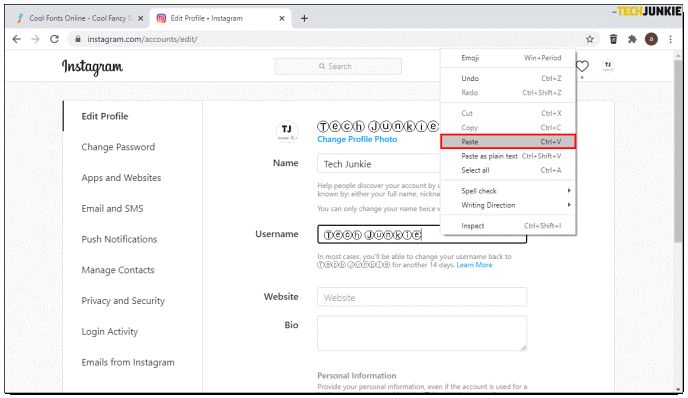Click the Website input field
688x398 pixels.
coord(422,297)
